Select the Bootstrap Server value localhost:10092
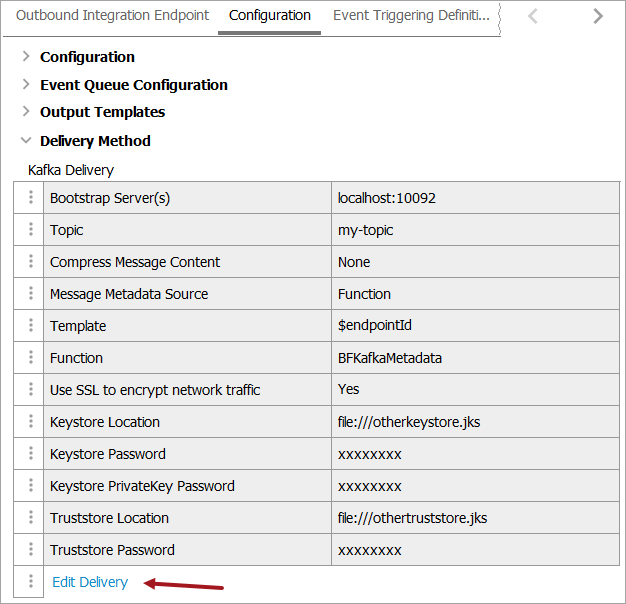The height and width of the screenshot is (604, 626). click(x=387, y=198)
